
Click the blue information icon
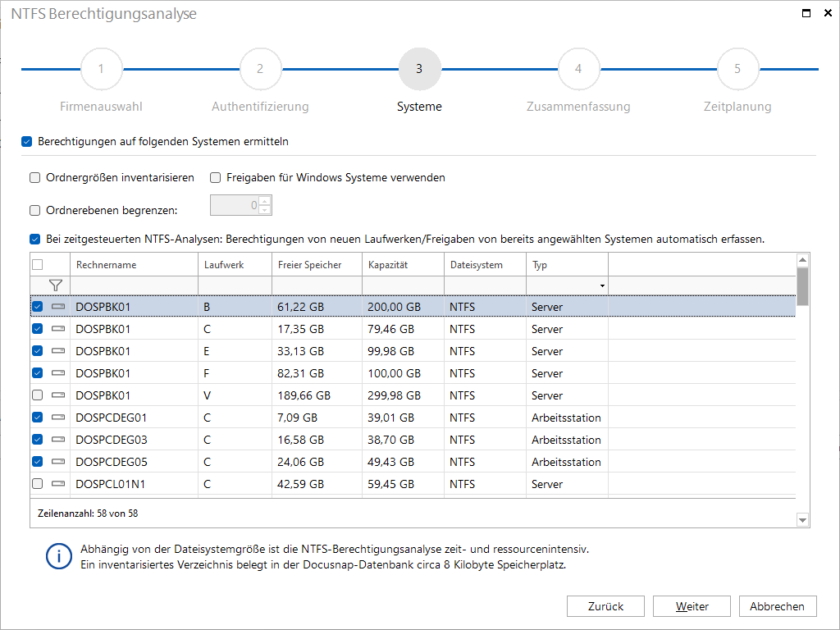pos(59,557)
